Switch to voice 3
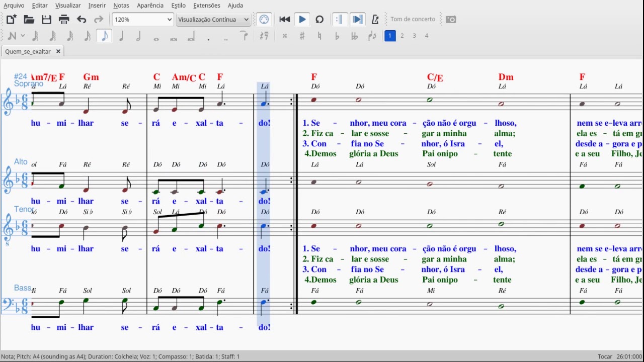Screen dimensions: 644x362 414,36
